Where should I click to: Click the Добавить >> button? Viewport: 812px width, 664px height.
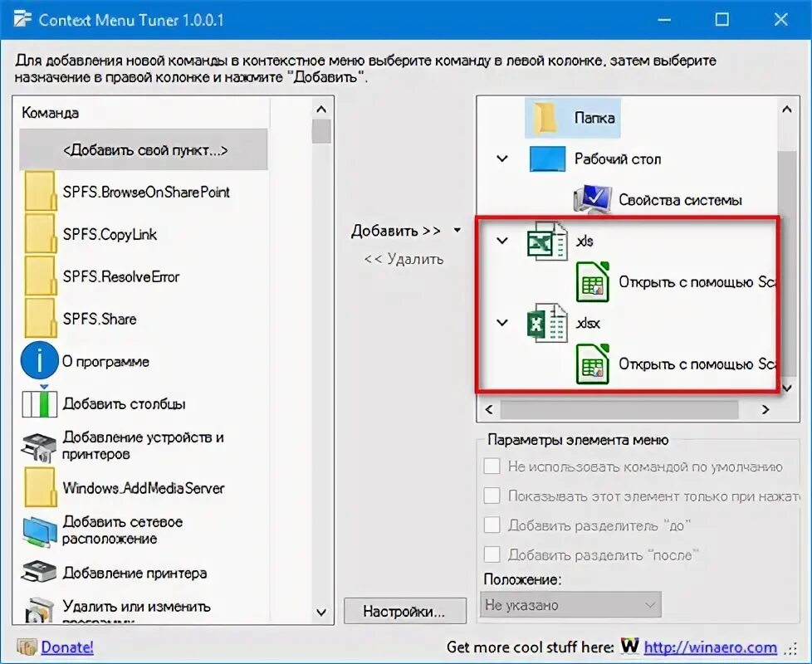(396, 230)
